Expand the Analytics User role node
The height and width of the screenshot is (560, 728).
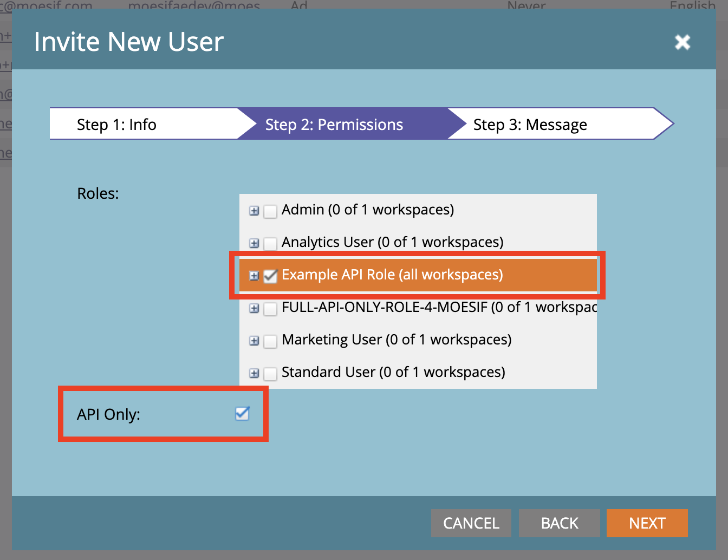[x=254, y=243]
